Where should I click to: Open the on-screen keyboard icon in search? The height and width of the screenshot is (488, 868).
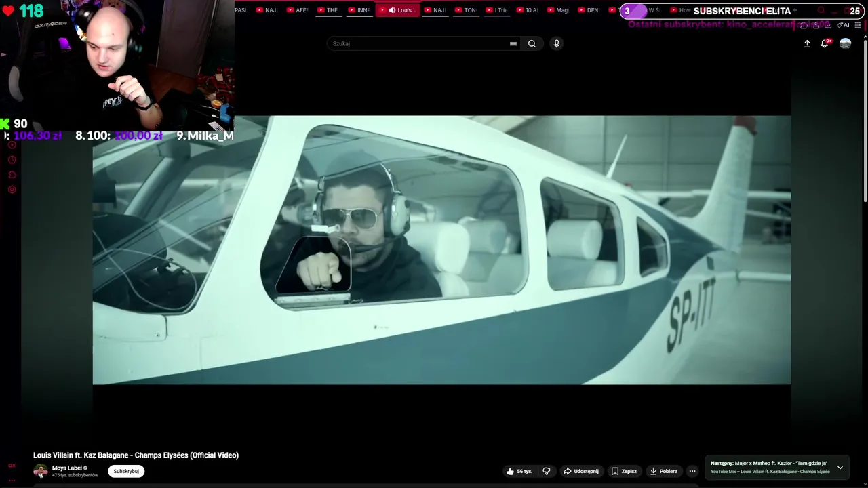[x=513, y=43]
